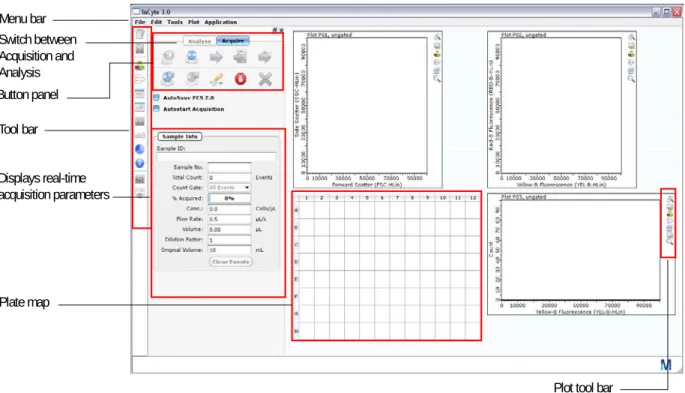Select well A1 in the plate map
Screen dimensions: 685x393
point(307,210)
